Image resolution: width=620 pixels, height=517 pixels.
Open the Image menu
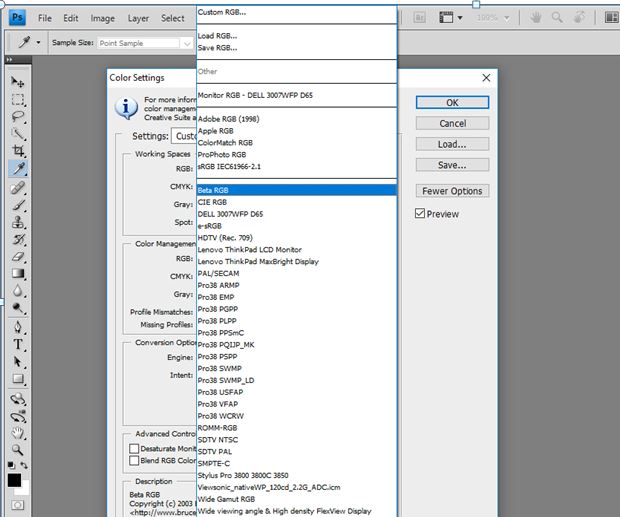pos(102,18)
